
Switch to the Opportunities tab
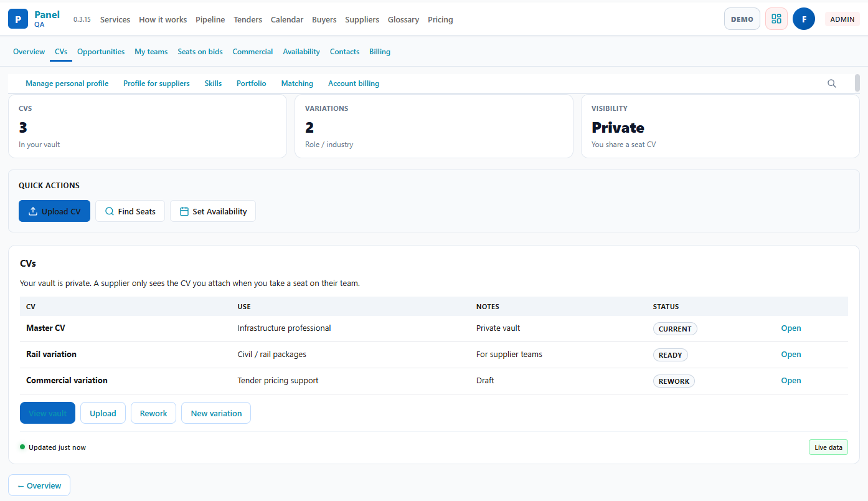101,52
